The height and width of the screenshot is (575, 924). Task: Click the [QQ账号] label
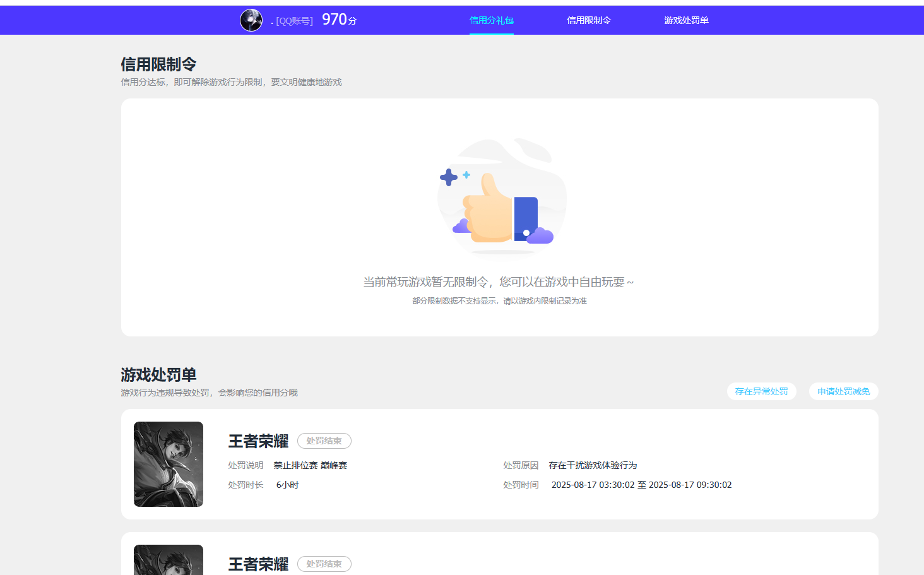point(294,21)
